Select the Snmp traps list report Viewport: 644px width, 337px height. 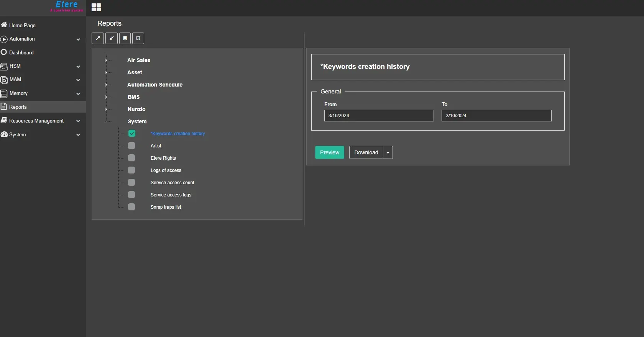coord(166,207)
